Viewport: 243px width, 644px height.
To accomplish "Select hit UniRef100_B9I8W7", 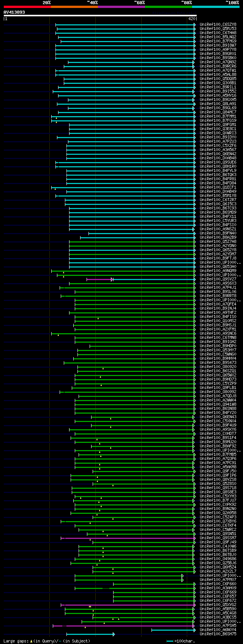I will point(218,46).
